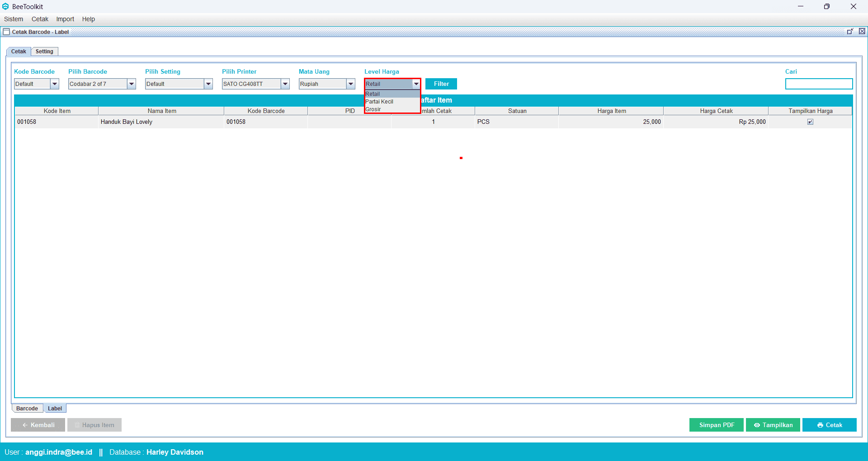
Task: Open the Import menu
Action: click(x=65, y=19)
